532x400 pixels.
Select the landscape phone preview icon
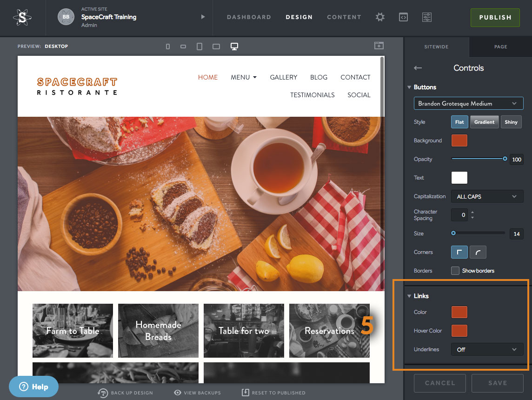(x=183, y=47)
